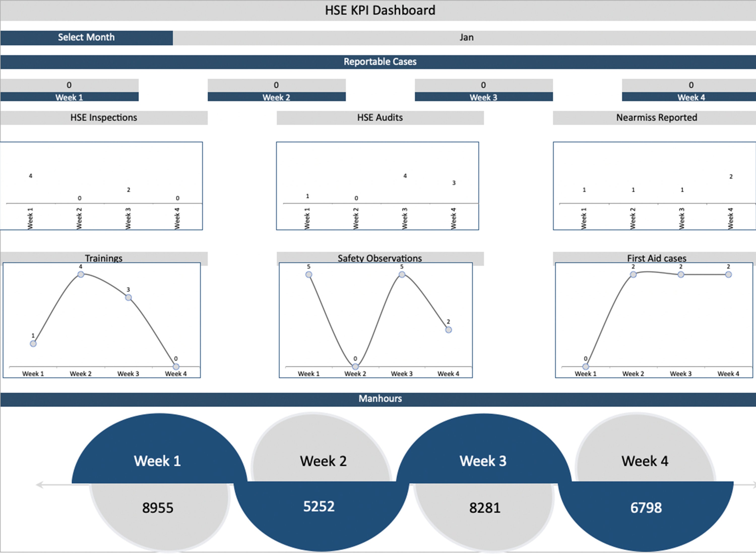Viewport: 756px width, 554px height.
Task: Select the Week 4 manhours circle shape
Action: pyautogui.click(x=645, y=461)
